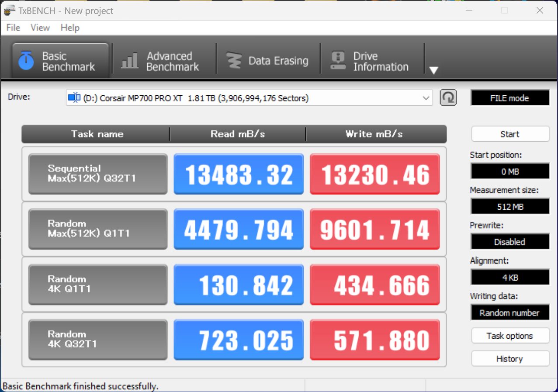Viewport: 558px width, 392px height.
Task: Expand the toolbar overflow arrow
Action: tap(433, 70)
